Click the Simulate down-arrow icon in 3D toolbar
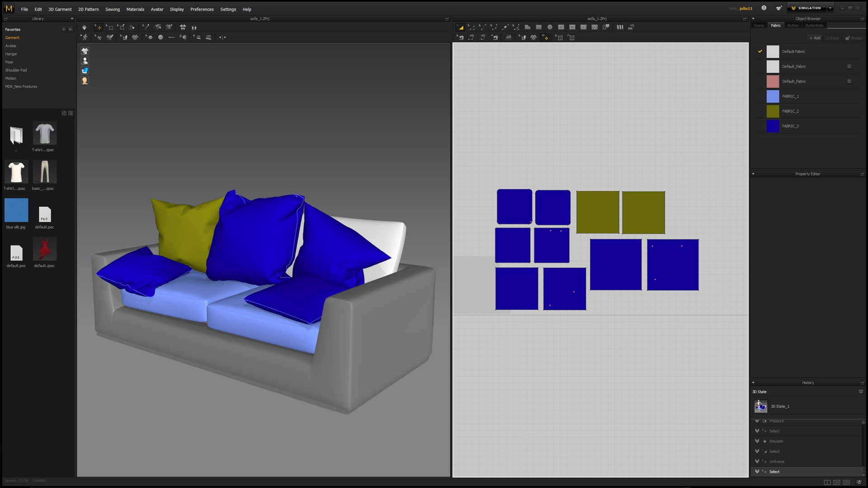The height and width of the screenshot is (488, 868). pyautogui.click(x=84, y=28)
